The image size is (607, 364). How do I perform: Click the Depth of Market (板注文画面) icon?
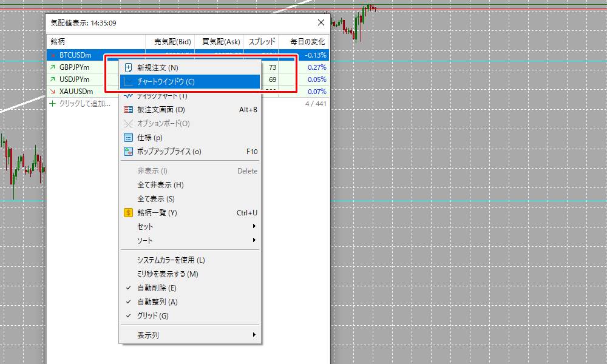[x=128, y=110]
